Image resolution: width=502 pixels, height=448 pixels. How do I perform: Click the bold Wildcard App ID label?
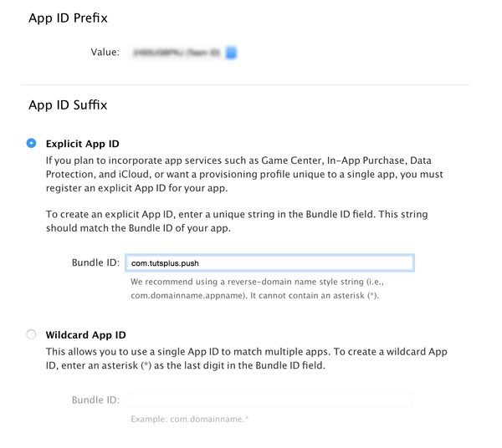(86, 335)
